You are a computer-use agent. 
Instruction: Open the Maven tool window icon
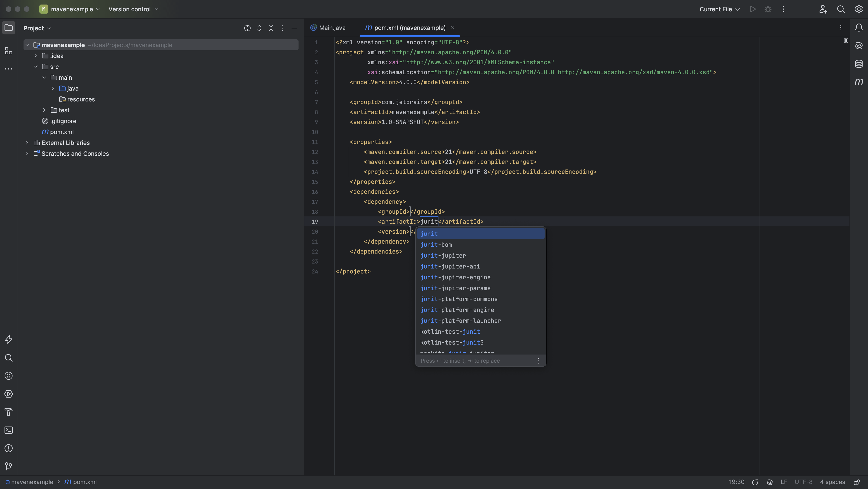click(x=859, y=82)
